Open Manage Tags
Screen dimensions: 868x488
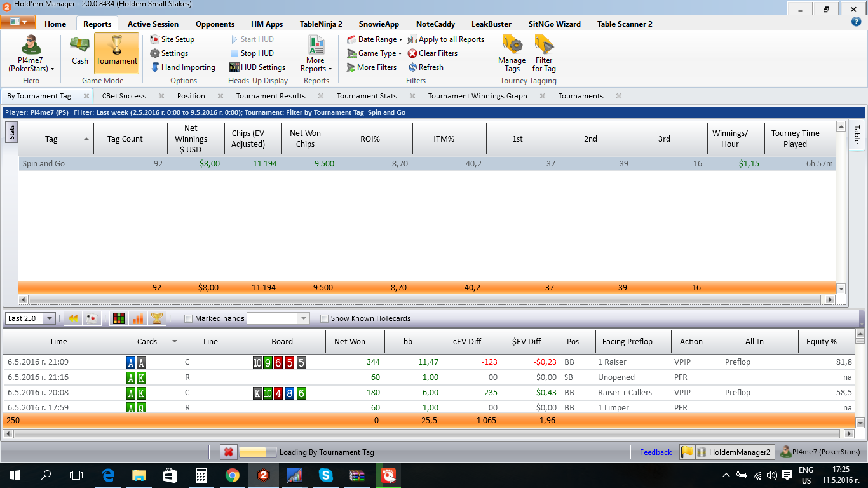(512, 53)
